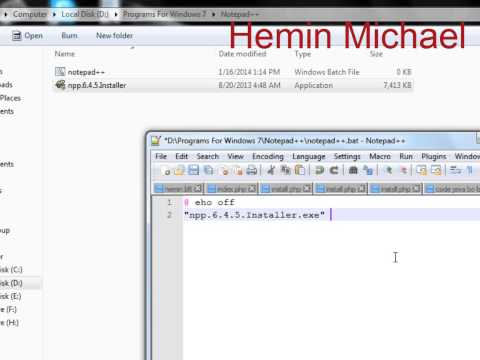
Task: Click the Print icon in Notepad++ toolbar
Action: tap(252, 170)
